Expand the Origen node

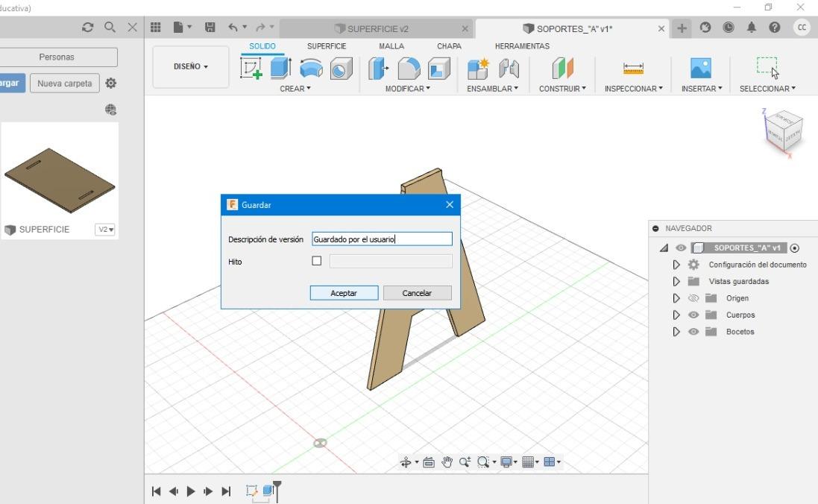click(x=676, y=298)
